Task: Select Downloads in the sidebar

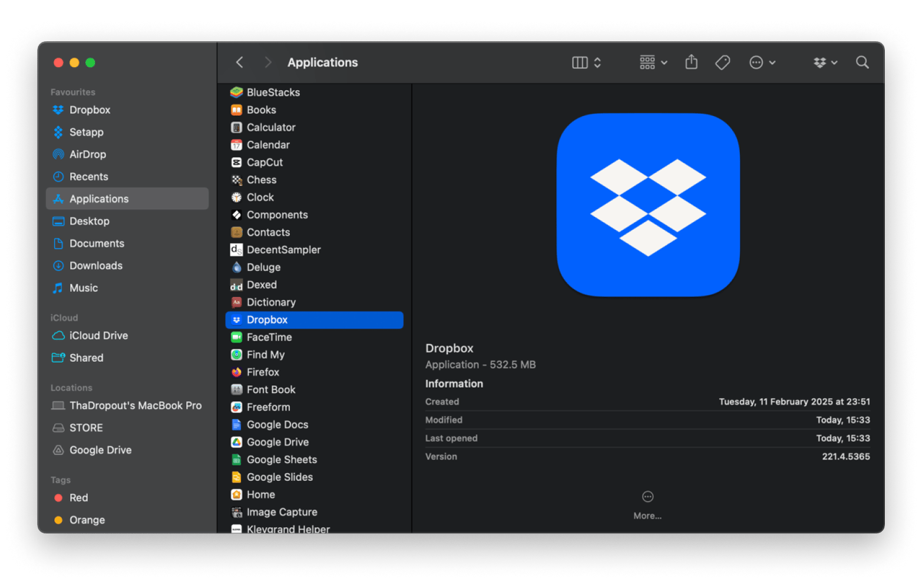Action: click(95, 266)
